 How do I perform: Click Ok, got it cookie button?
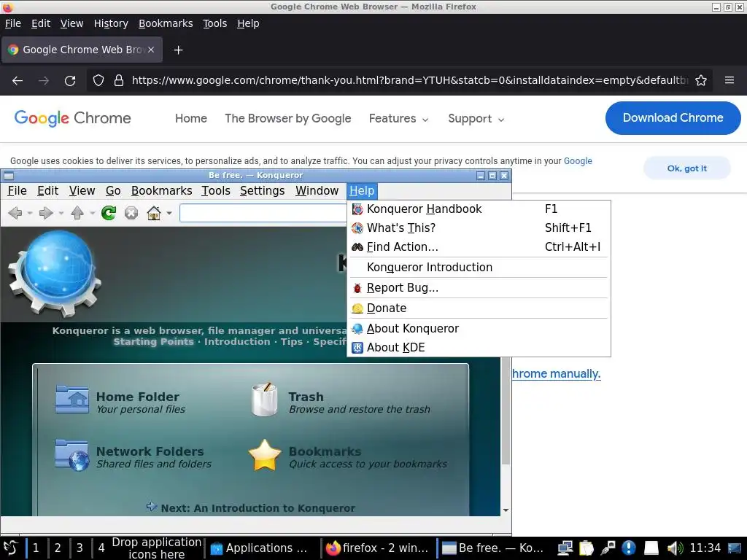coord(686,168)
